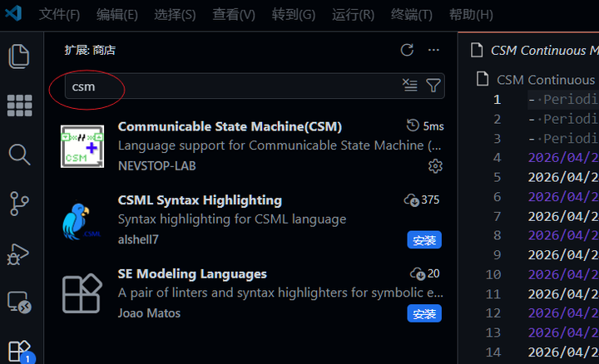Open the Explorer view in activity bar
This screenshot has height=364, width=599.
click(x=18, y=57)
